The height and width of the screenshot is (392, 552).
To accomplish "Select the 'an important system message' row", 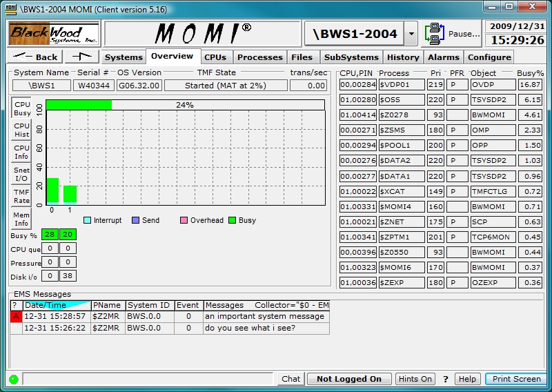I will (170, 316).
